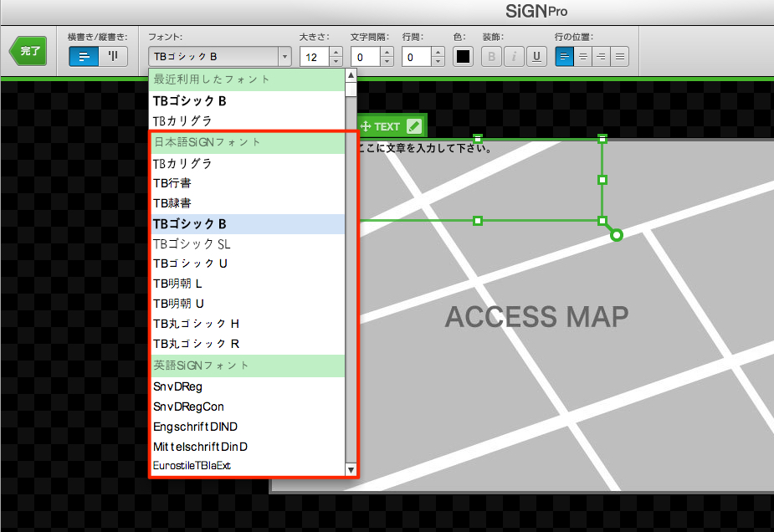
Task: Align text right icon
Action: 602,57
